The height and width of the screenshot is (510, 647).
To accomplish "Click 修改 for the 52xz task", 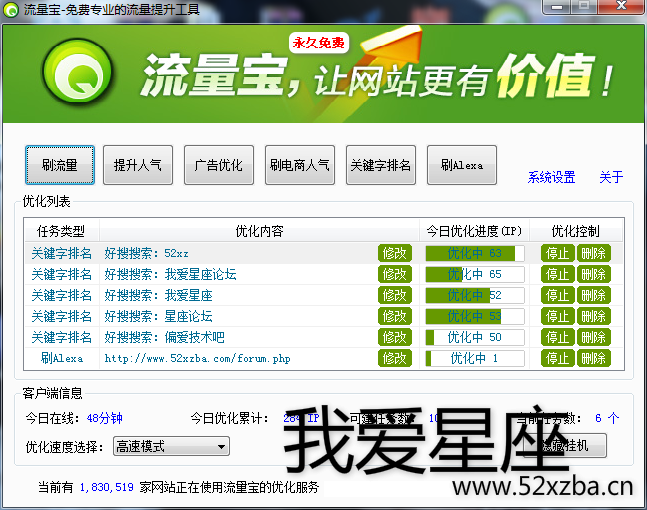I will coord(395,253).
